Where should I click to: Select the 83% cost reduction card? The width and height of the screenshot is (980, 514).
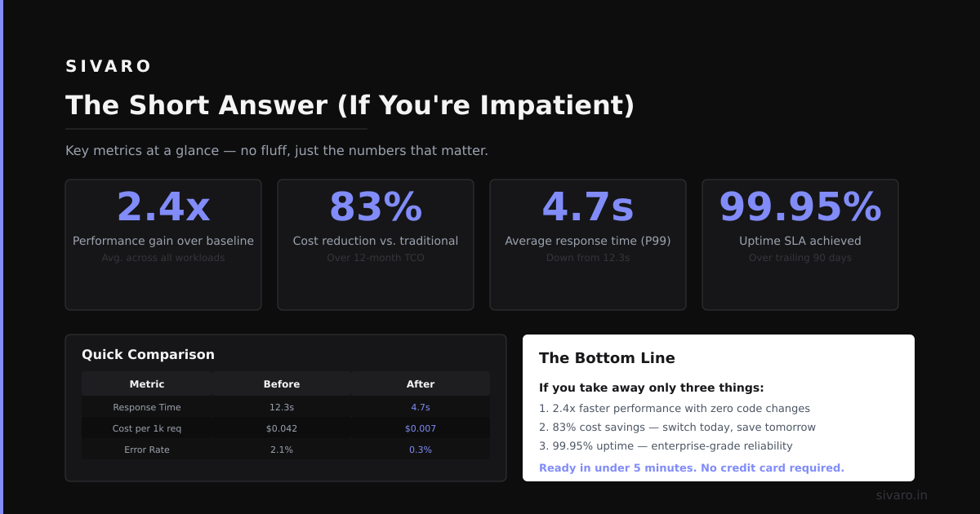tap(376, 245)
